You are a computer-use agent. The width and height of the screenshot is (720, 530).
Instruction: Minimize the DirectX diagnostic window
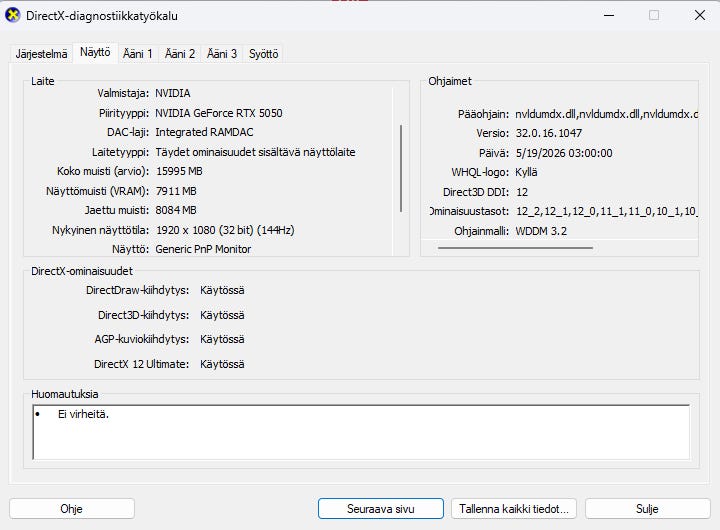tap(609, 15)
